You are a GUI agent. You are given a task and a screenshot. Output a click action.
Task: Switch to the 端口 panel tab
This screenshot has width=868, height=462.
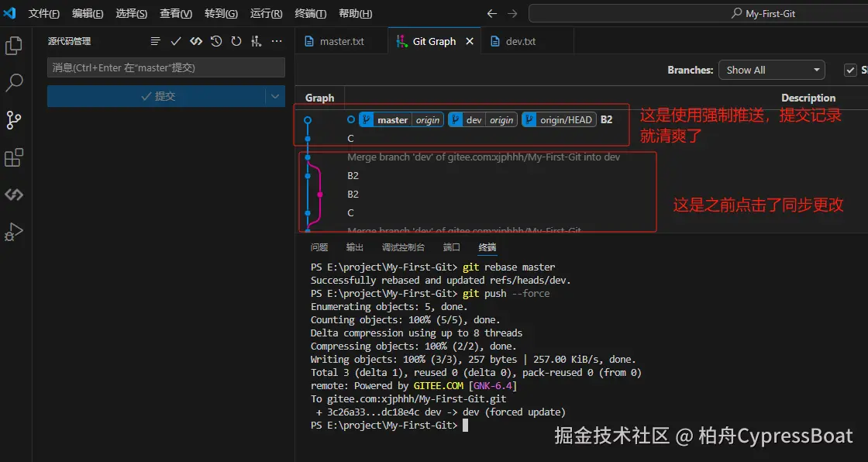coord(451,247)
